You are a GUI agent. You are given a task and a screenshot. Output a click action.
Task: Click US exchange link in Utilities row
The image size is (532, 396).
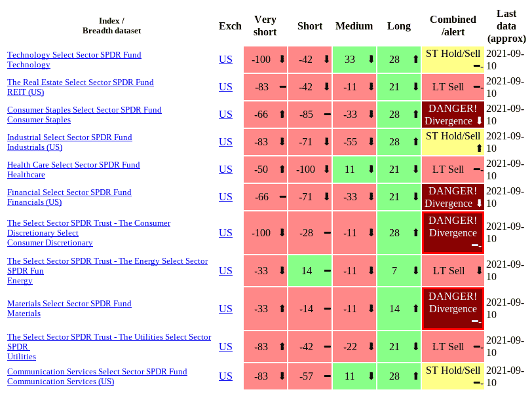225,346
